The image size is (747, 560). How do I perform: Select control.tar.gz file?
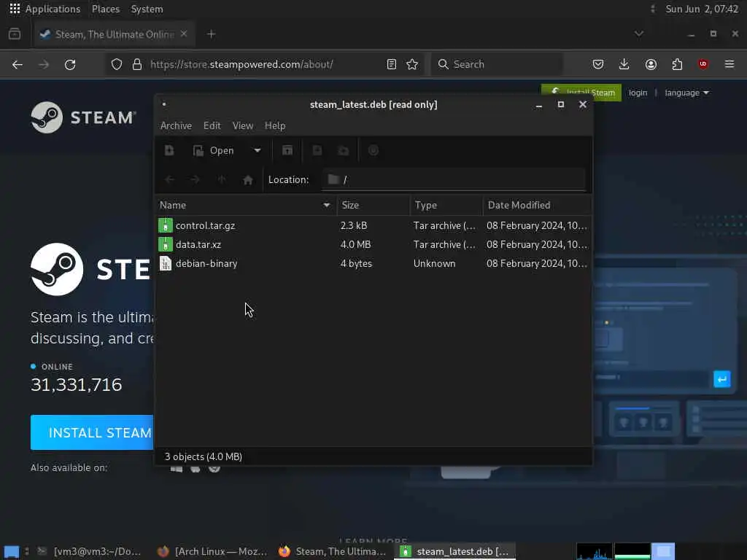(x=373, y=226)
